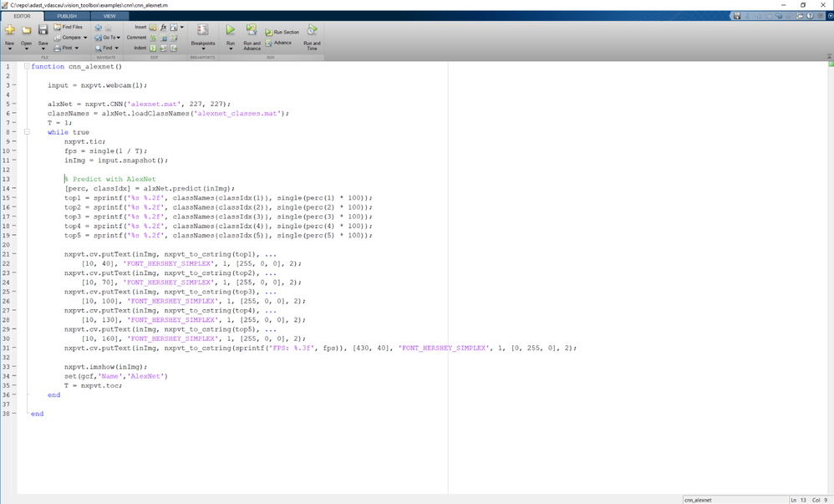The width and height of the screenshot is (834, 504).
Task: Click the Open folder icon
Action: pyautogui.click(x=26, y=30)
